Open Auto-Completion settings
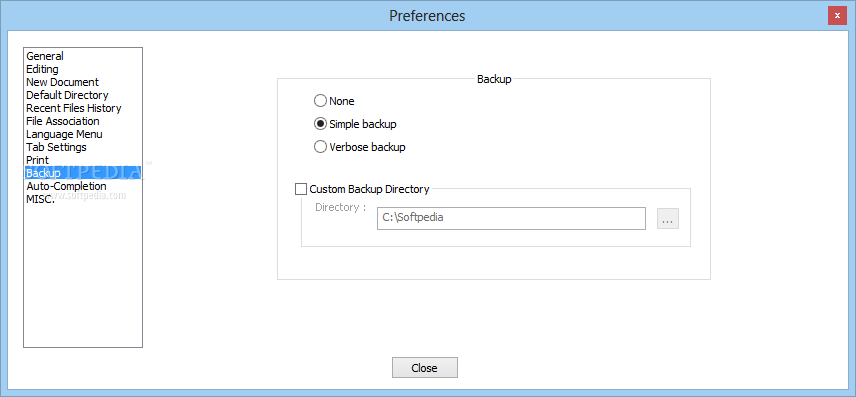Image resolution: width=856 pixels, height=397 pixels. click(83, 186)
